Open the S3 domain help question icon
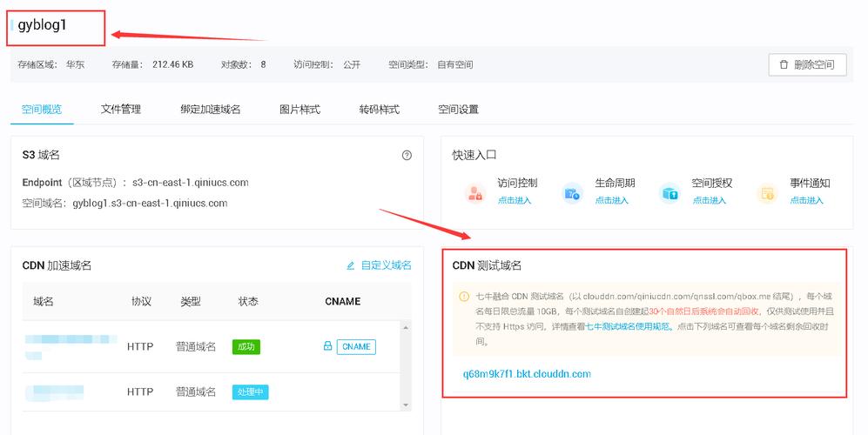The image size is (868, 435). point(407,156)
